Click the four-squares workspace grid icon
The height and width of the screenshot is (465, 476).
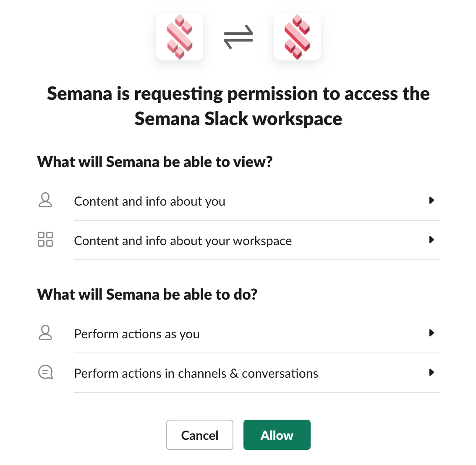coord(45,239)
